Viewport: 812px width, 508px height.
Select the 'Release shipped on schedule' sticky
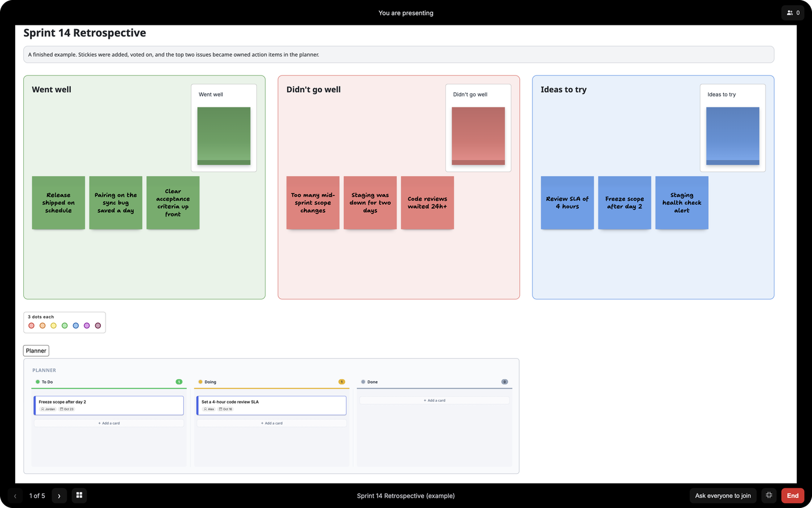pos(59,203)
